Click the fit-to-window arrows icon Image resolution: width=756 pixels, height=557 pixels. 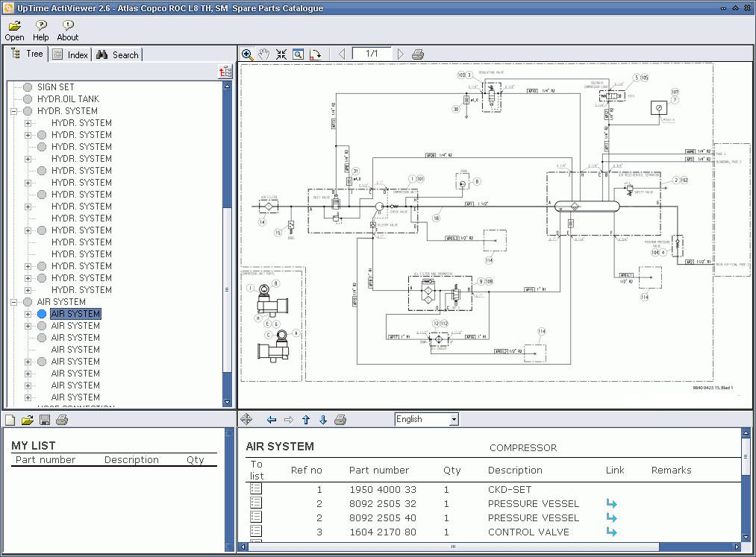[281, 54]
